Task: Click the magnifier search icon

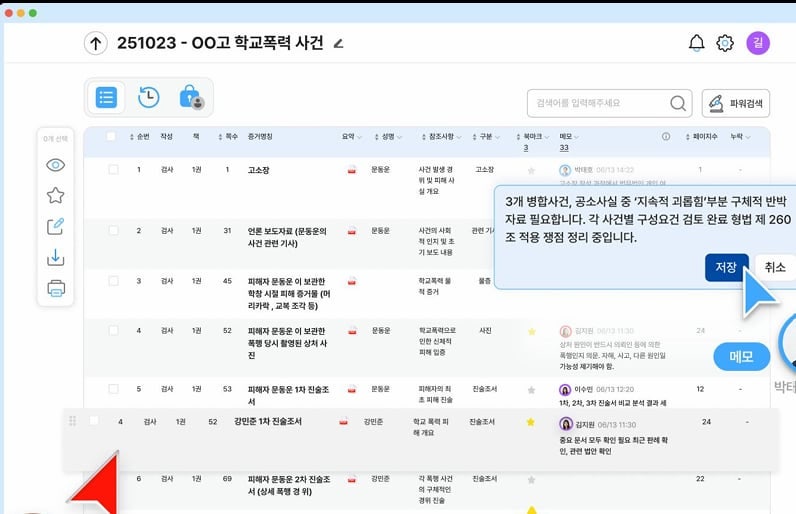Action: pos(678,104)
